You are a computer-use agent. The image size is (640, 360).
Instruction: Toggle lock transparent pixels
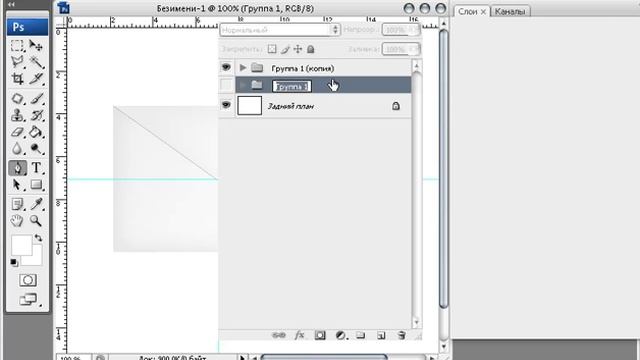[272, 49]
